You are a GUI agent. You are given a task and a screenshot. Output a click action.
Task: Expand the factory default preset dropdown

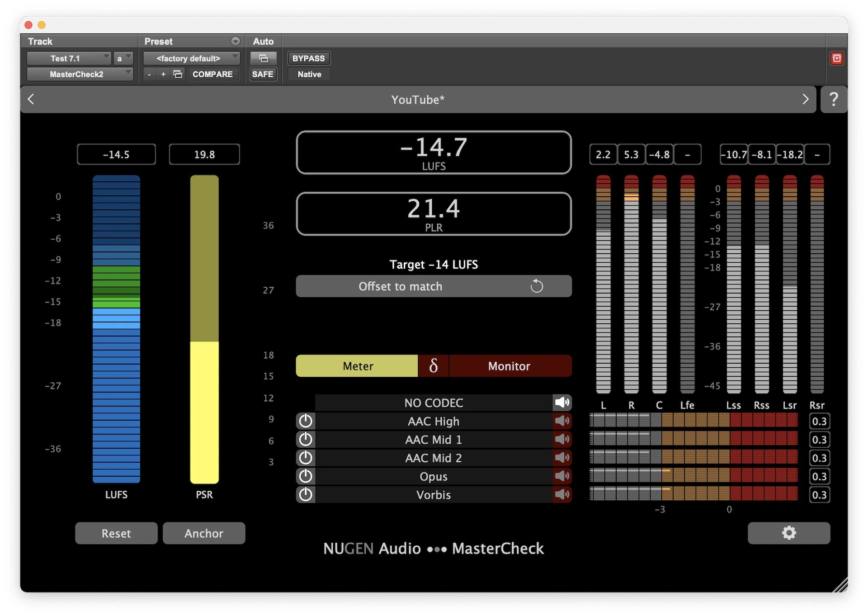click(x=191, y=58)
